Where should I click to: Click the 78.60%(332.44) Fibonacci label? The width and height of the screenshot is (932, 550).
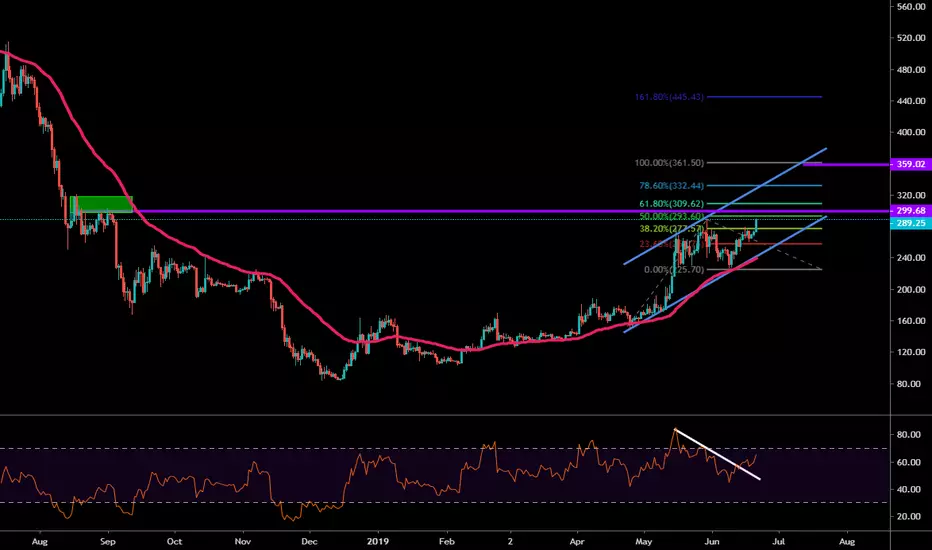pos(671,186)
